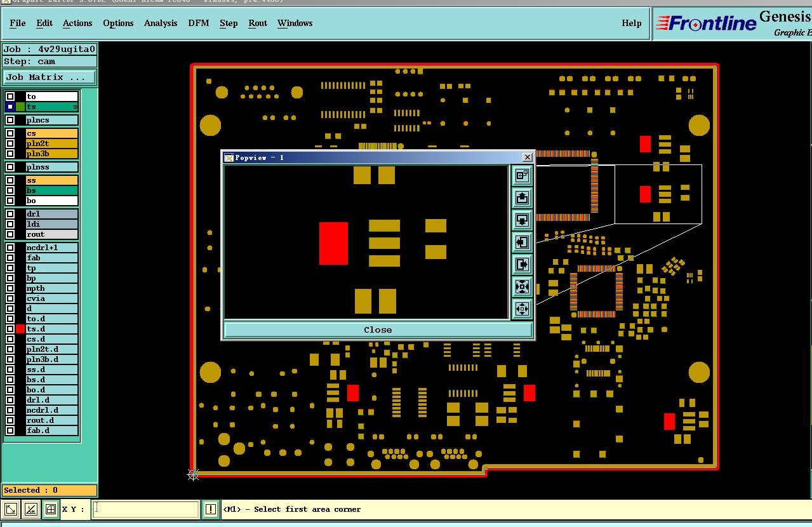Select layer name plnss
This screenshot has height=527, width=812.
(x=52, y=167)
